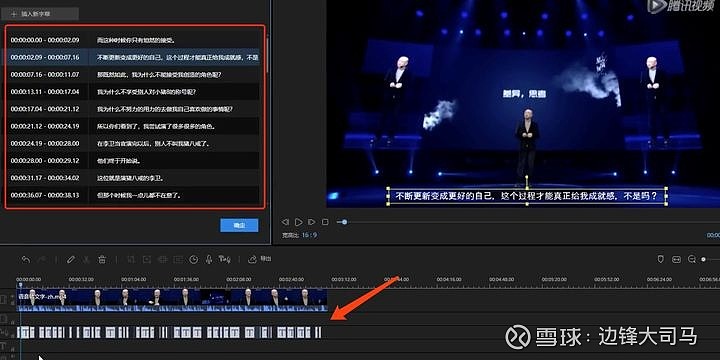
Task: Click the blue Confirm button under the subtitle list
Action: point(239,225)
